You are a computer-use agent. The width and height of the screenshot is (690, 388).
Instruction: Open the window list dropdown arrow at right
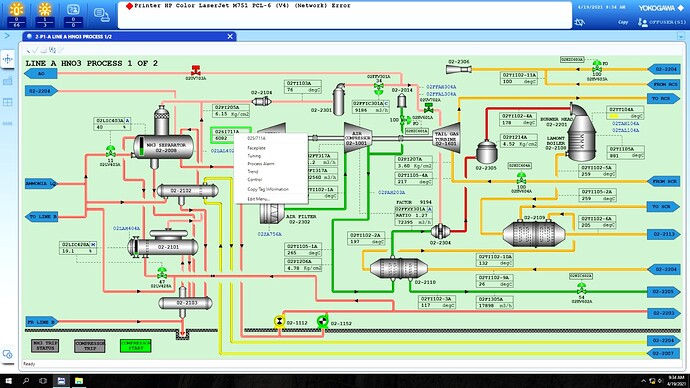point(681,37)
